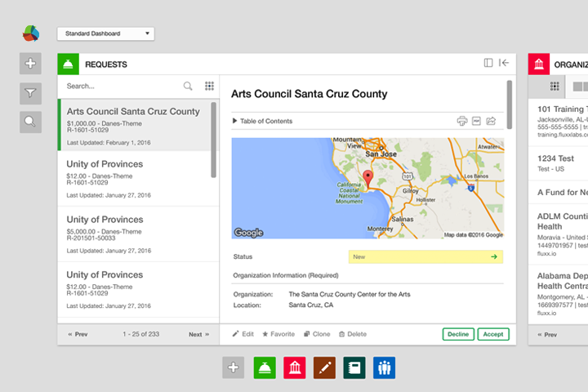The image size is (588, 392).
Task: Open the filter funnel icon
Action: point(30,93)
